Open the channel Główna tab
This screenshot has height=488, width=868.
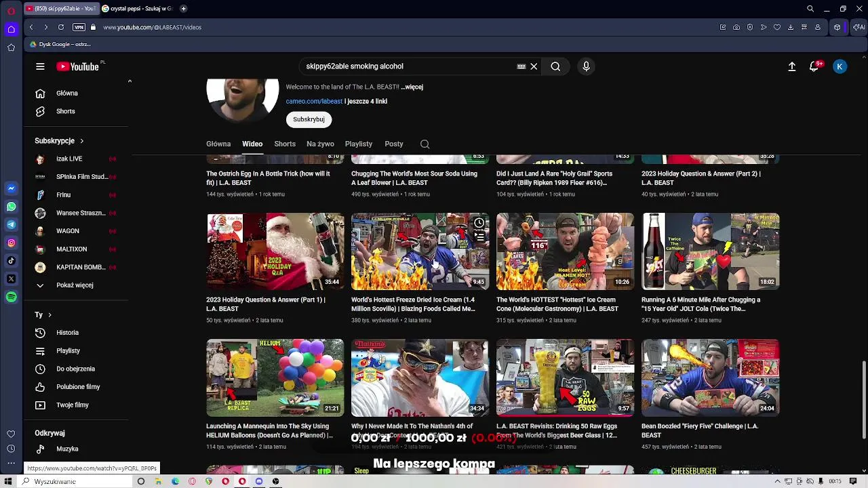point(218,144)
